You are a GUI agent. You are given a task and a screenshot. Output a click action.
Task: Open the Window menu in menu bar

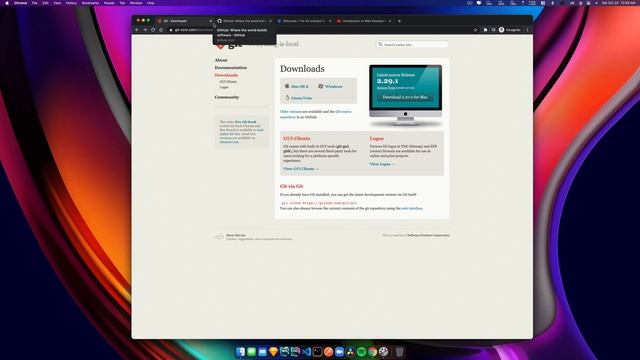[136, 3]
